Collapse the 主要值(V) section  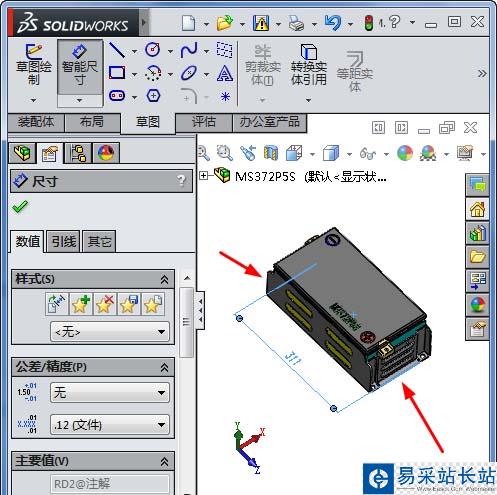click(164, 461)
